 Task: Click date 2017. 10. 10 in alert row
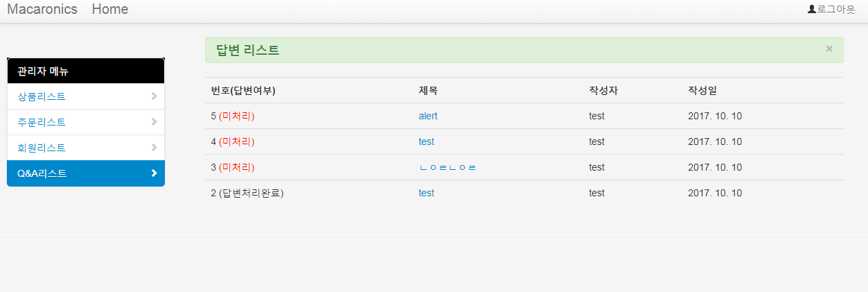pos(715,116)
